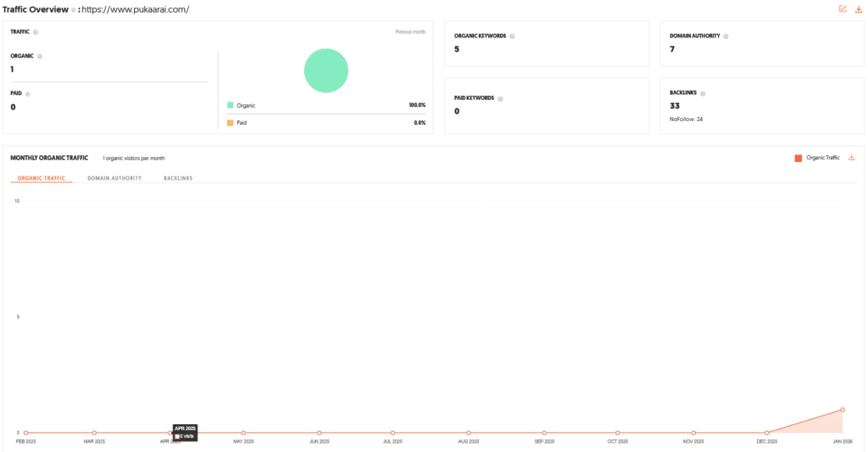Click the organic keywords count 5
The width and height of the screenshot is (868, 452).
(x=457, y=49)
